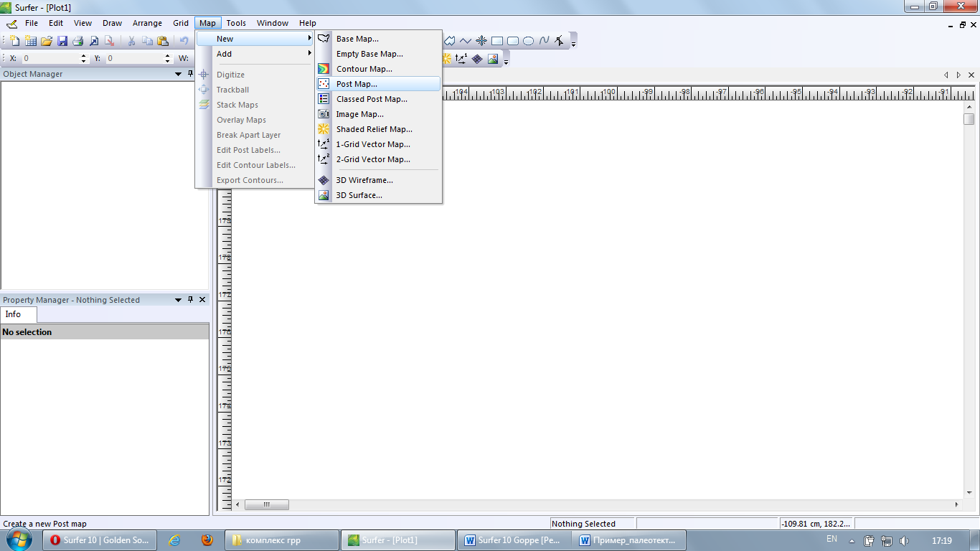This screenshot has height=551, width=980.
Task: Choose Post Map... from the submenu
Action: point(378,84)
